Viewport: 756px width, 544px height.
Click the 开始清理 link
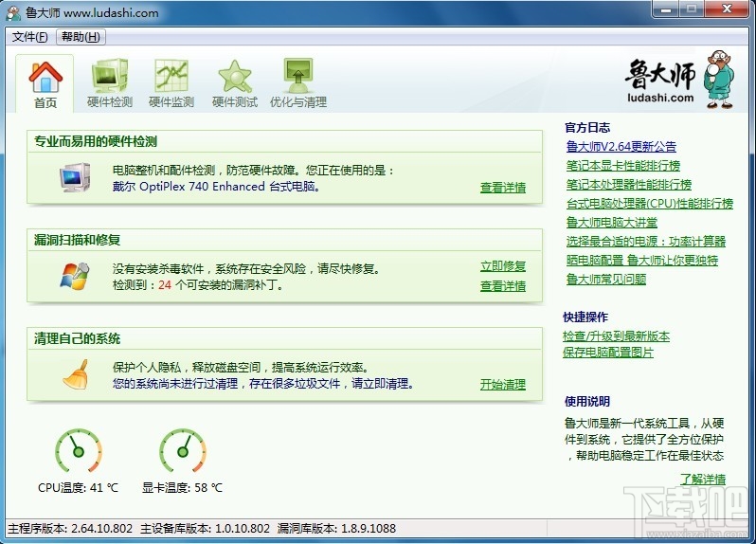[x=503, y=385]
